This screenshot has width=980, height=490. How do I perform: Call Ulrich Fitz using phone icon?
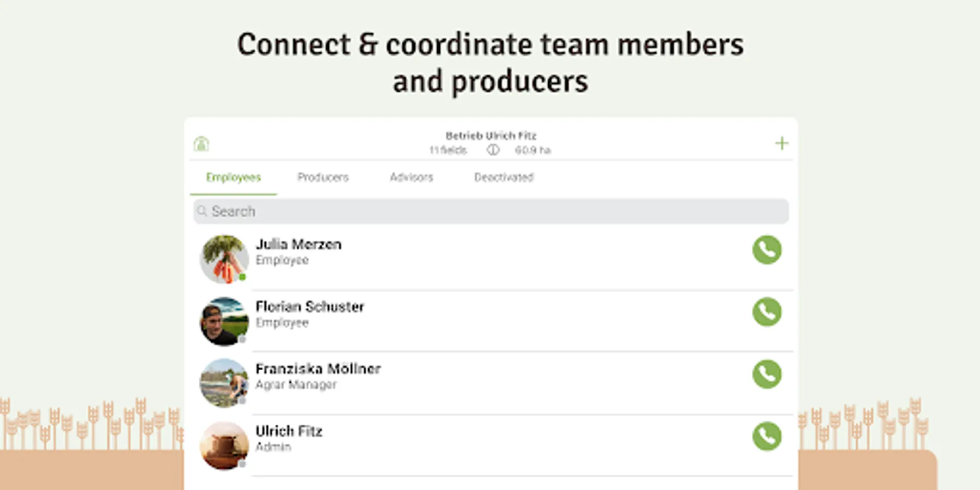(767, 436)
